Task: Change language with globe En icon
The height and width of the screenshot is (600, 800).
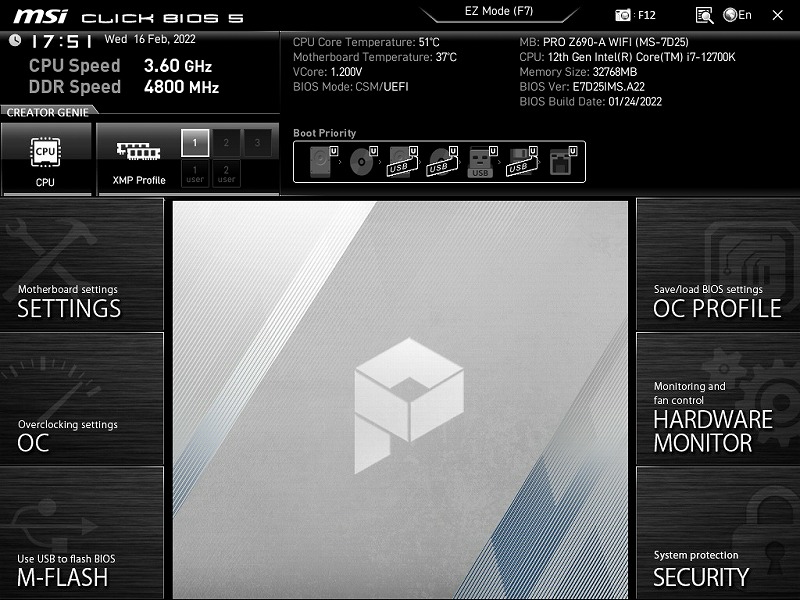Action: pyautogui.click(x=737, y=15)
